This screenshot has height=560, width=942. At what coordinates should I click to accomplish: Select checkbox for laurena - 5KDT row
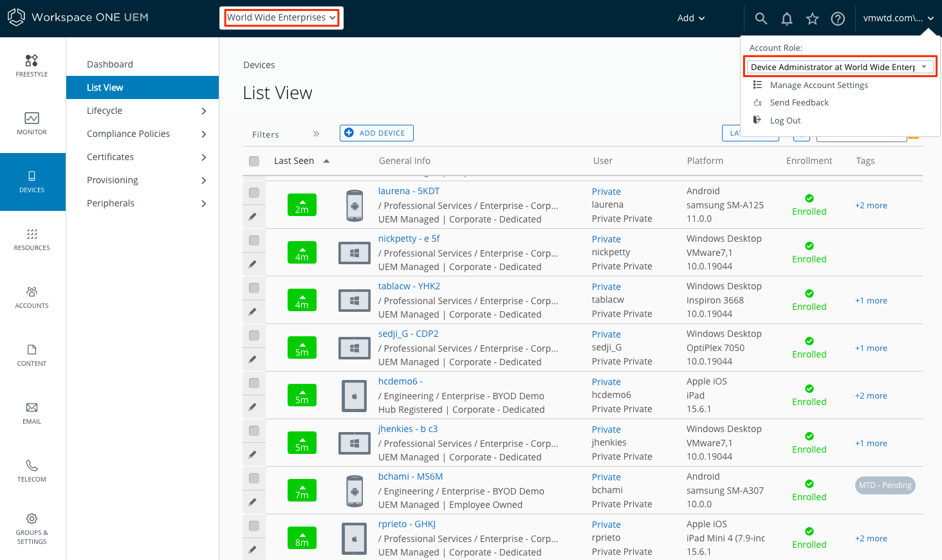click(254, 193)
